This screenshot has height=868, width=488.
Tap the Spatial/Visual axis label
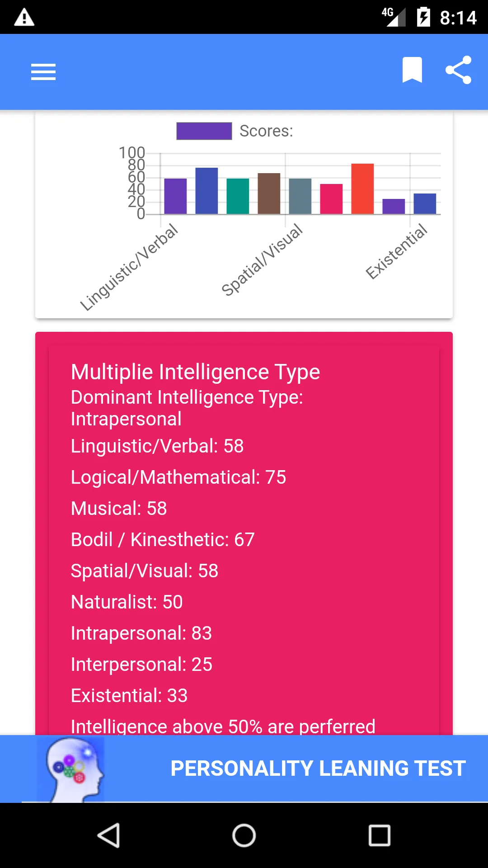(x=262, y=259)
